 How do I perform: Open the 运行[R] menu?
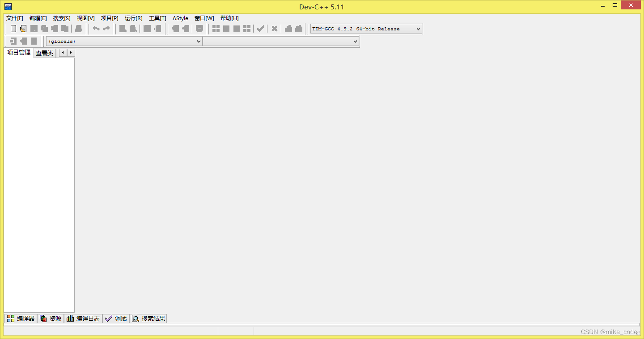pos(133,18)
